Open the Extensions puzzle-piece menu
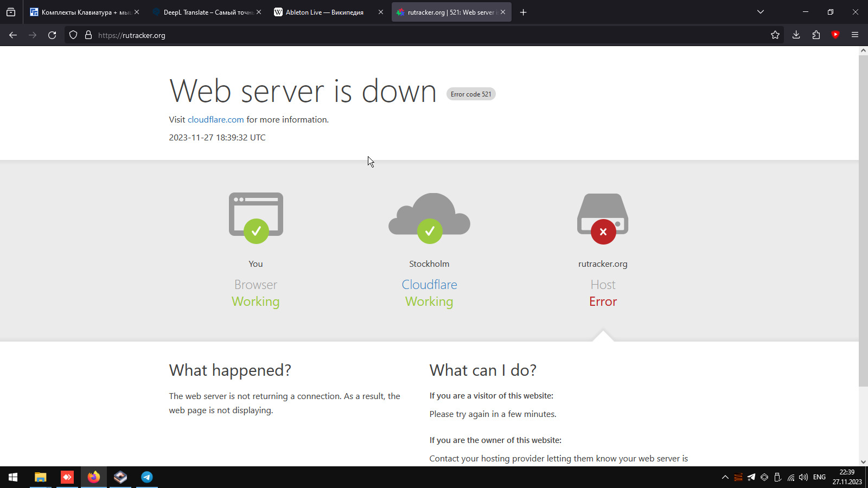Viewport: 868px width, 488px height. tap(816, 35)
